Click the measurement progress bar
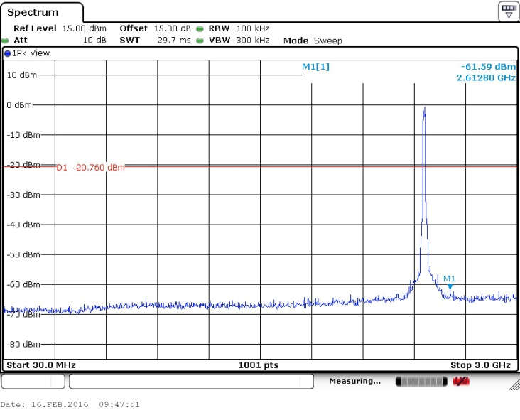This screenshot has height=420, width=520. point(421,382)
